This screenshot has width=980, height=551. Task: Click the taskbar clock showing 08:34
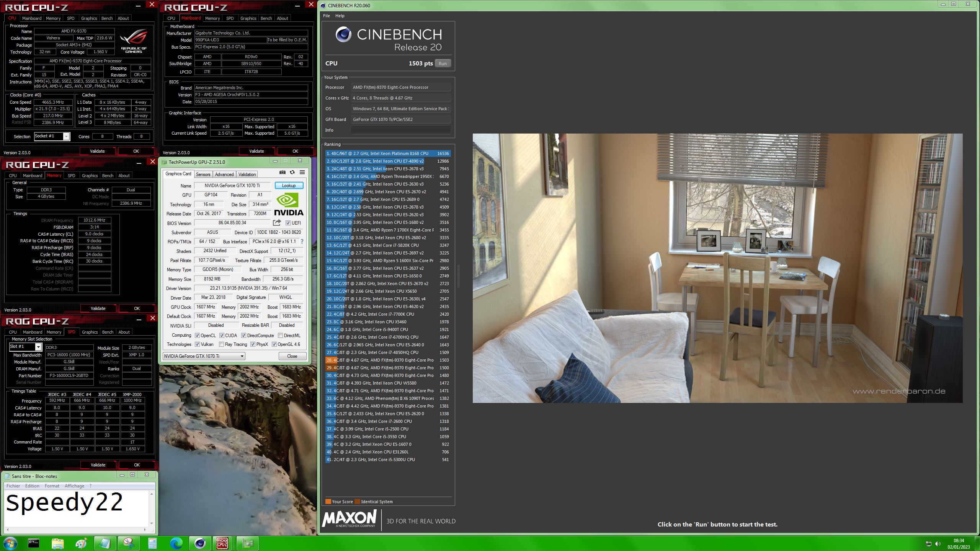(x=959, y=541)
